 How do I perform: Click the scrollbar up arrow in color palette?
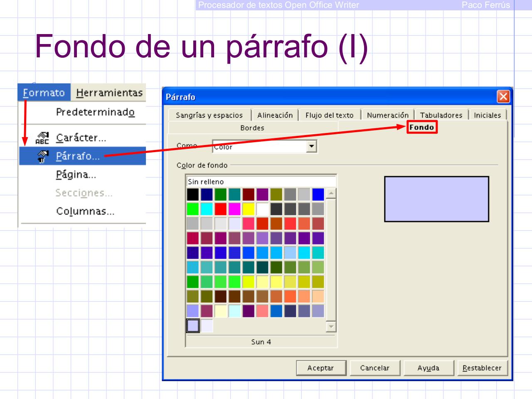coord(330,193)
